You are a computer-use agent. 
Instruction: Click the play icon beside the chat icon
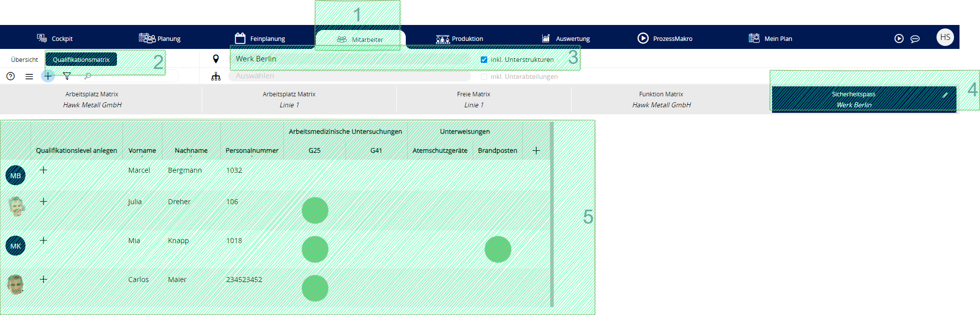(899, 39)
